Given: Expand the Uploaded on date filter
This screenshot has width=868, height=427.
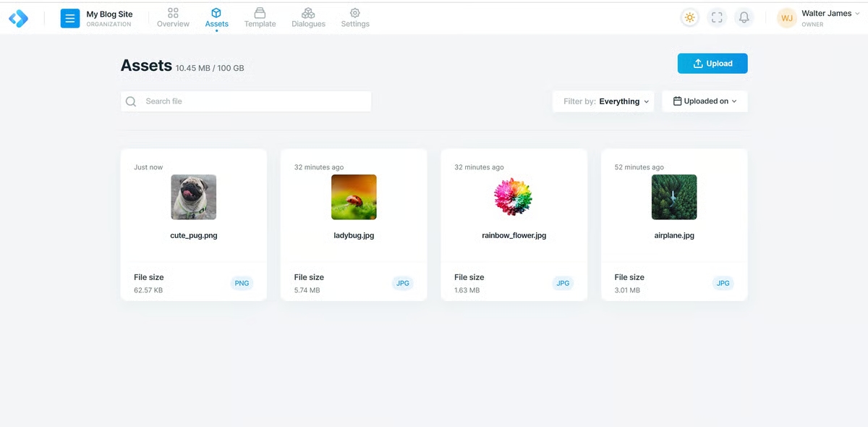Looking at the screenshot, I should pos(705,101).
